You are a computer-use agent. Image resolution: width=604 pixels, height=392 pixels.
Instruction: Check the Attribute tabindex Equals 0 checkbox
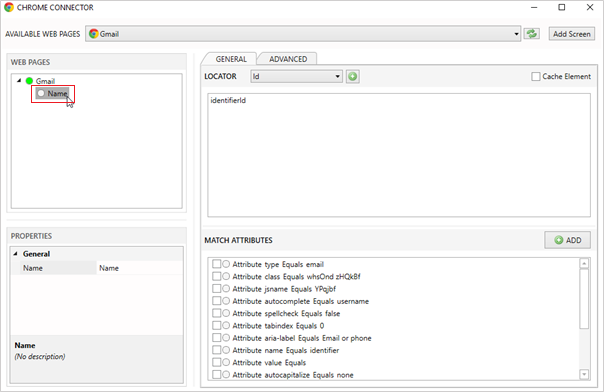(x=216, y=325)
